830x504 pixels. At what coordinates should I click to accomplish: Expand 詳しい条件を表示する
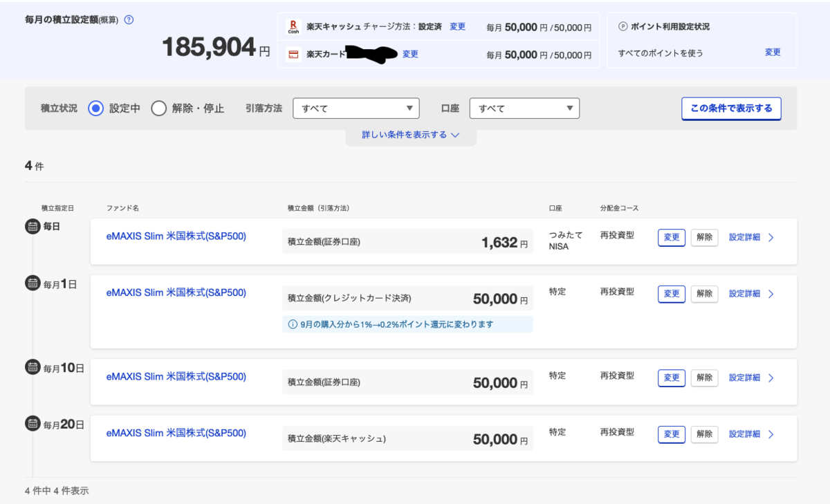(x=411, y=135)
